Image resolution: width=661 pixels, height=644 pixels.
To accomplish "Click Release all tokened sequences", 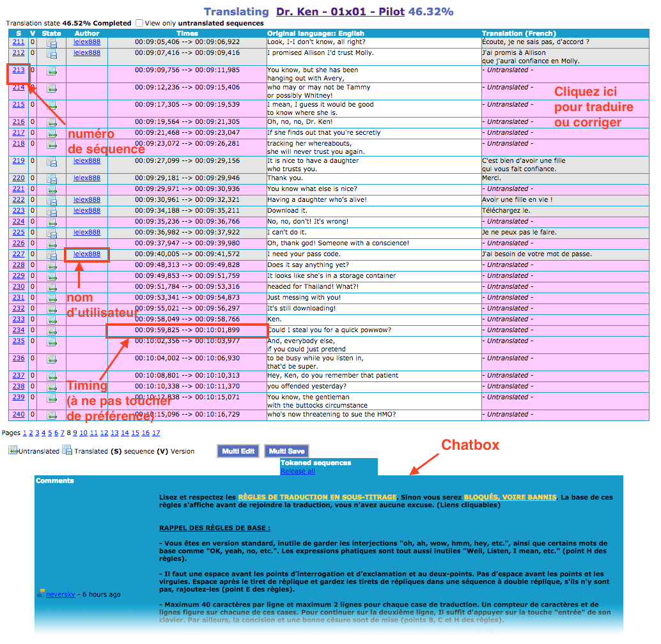I will click(x=298, y=471).
